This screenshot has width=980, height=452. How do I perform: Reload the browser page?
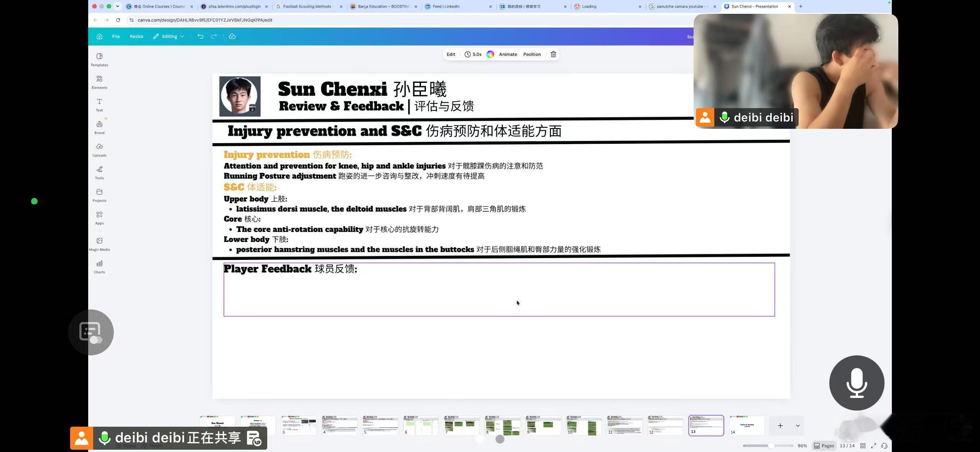118,20
